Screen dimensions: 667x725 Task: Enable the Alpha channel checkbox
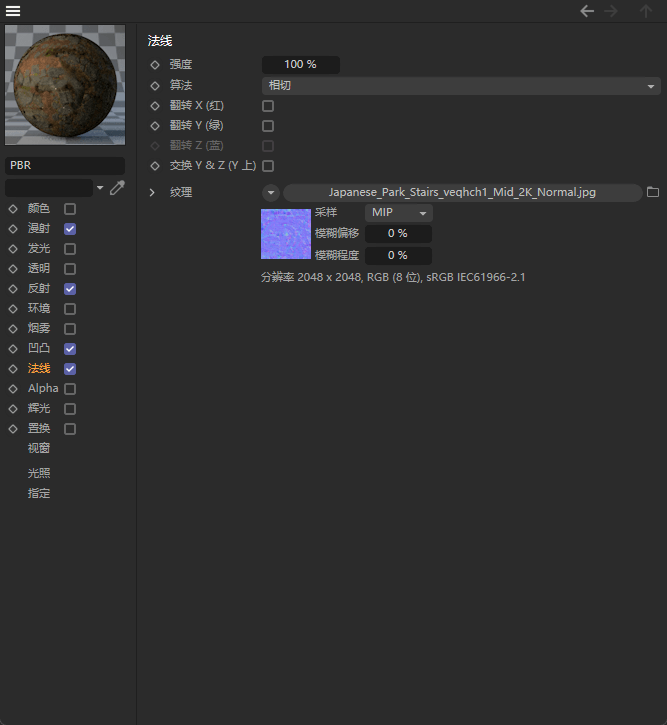[x=70, y=389]
